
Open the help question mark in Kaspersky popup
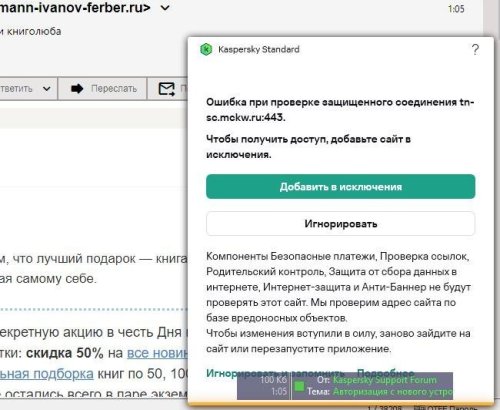pyautogui.click(x=475, y=50)
